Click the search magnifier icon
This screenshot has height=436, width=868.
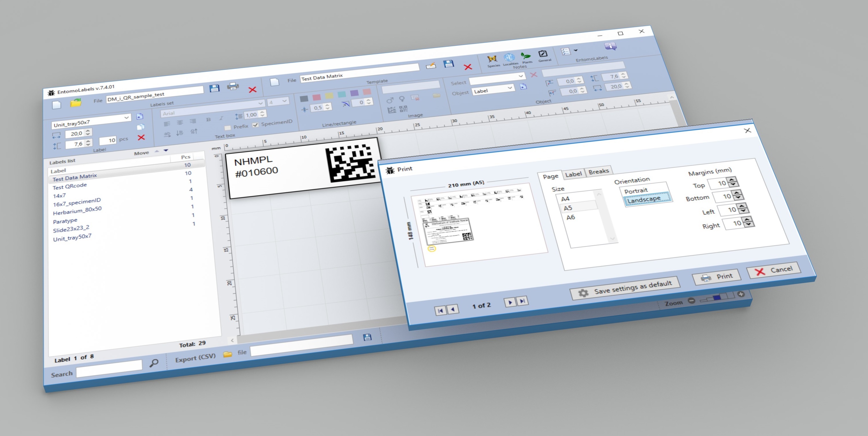tap(154, 363)
